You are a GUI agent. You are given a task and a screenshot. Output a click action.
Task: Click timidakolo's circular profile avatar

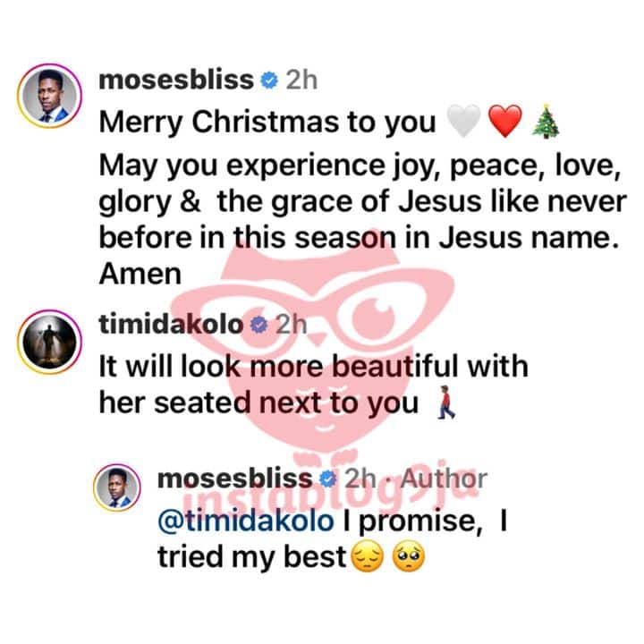pos(50,342)
